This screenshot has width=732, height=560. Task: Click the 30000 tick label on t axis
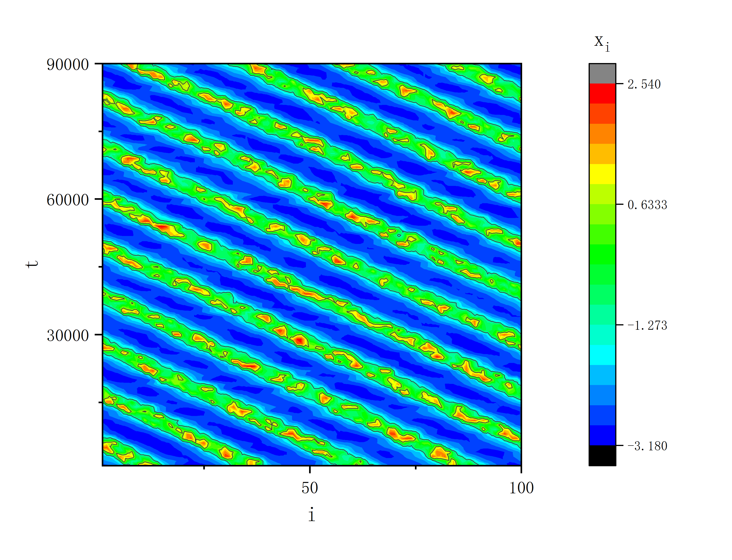(68, 335)
